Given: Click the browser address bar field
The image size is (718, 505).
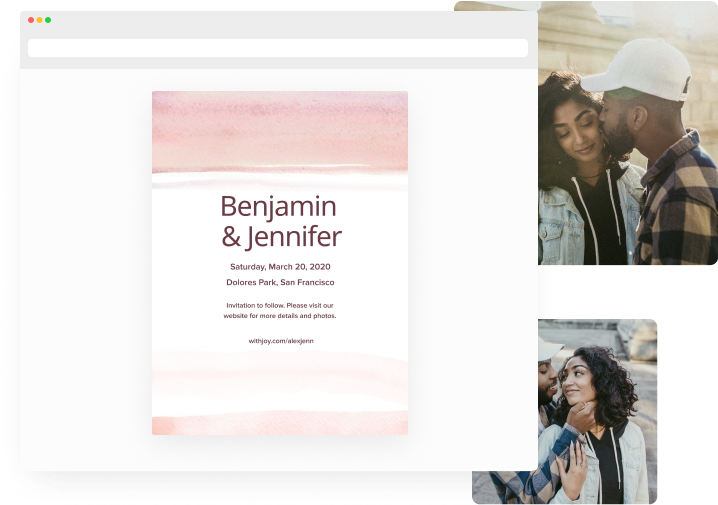Looking at the screenshot, I should [x=278, y=48].
